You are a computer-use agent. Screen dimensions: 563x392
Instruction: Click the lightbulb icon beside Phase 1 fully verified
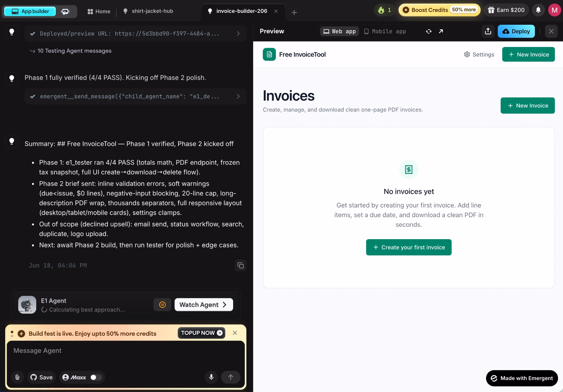point(12,79)
